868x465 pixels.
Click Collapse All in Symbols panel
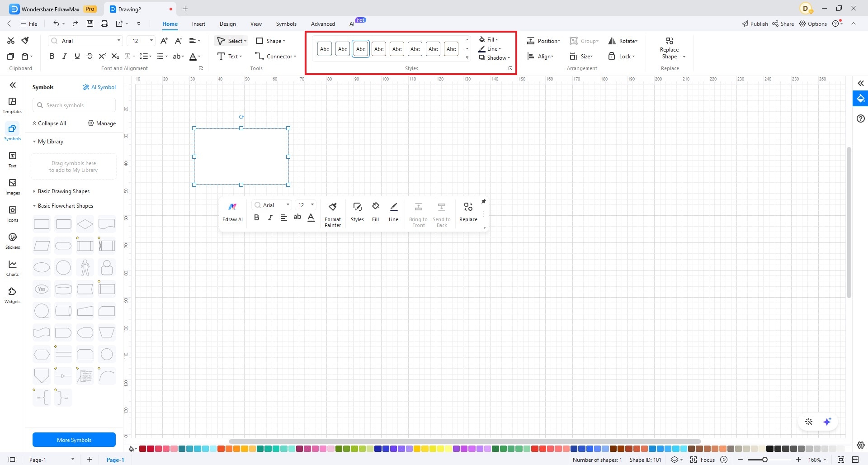49,123
